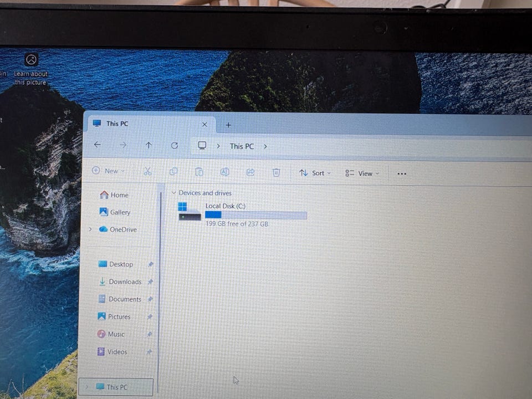Go up one folder level
Screen dimensions: 532x399
click(x=149, y=145)
